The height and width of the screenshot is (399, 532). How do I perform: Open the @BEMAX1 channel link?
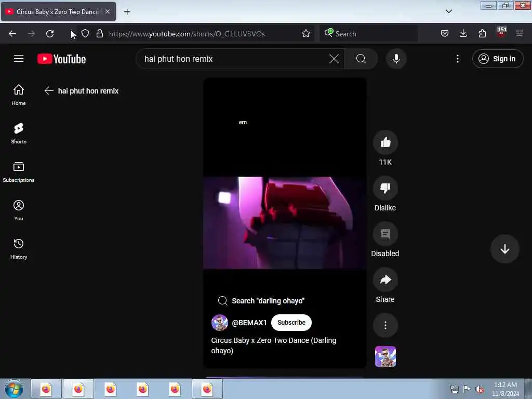(249, 323)
